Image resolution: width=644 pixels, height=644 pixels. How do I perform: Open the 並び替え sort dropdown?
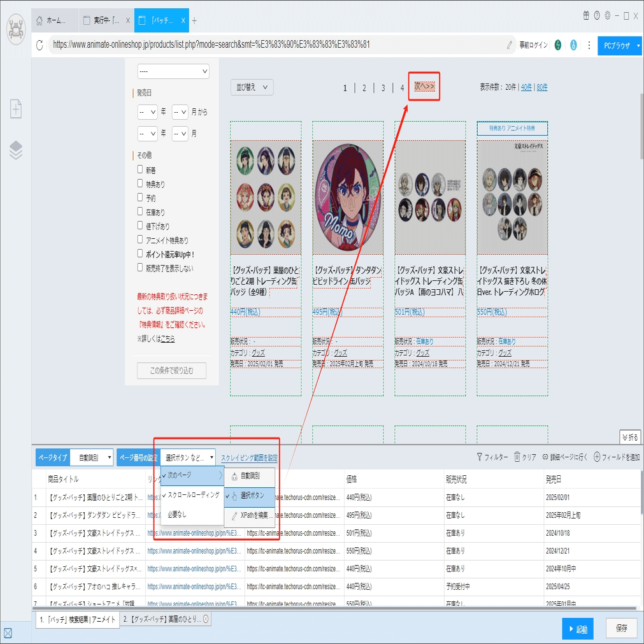(252, 87)
